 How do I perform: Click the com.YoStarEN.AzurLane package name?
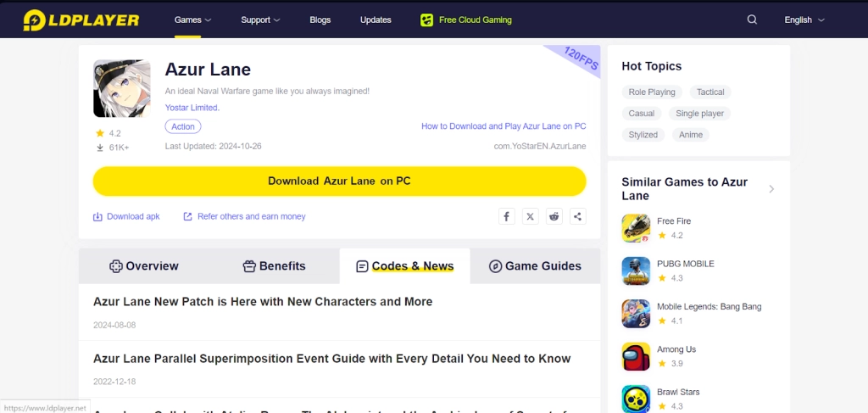[540, 146]
